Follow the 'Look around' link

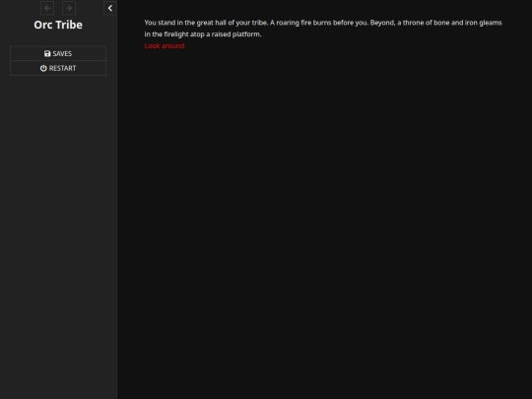[165, 45]
